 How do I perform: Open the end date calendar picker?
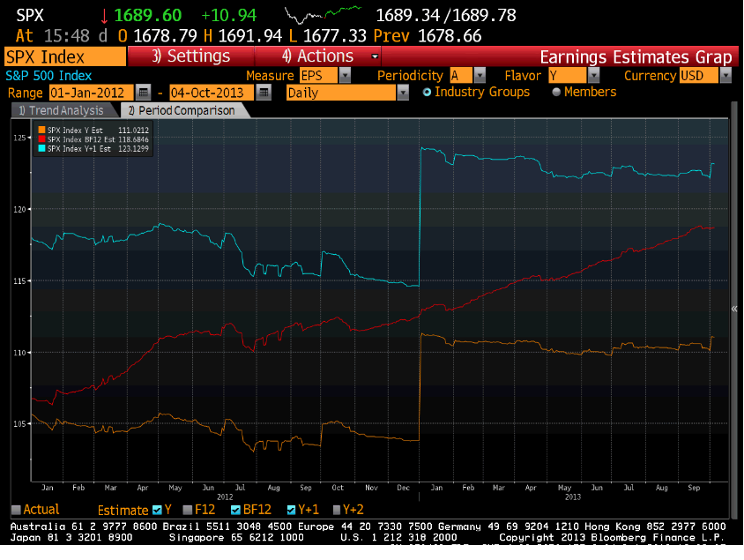[x=264, y=93]
